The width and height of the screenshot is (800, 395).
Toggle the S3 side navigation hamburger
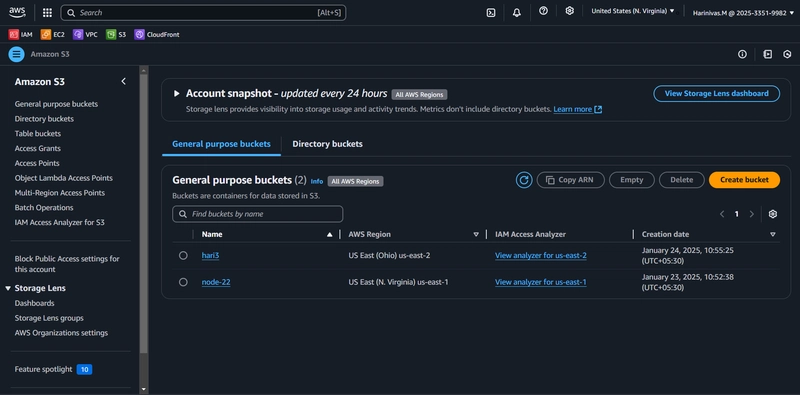click(x=16, y=54)
